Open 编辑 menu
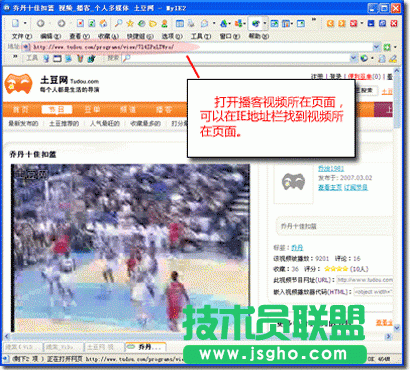Screen dimensions: 410x370 (51, 36)
